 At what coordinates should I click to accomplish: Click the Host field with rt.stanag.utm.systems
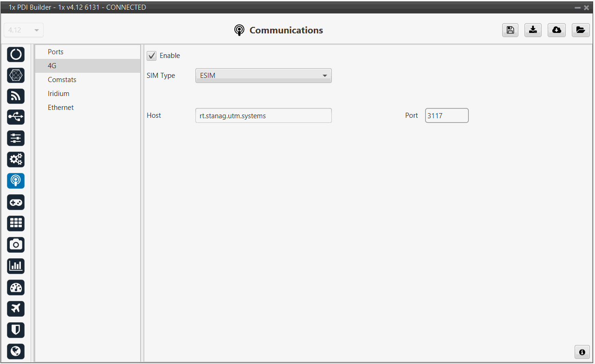tap(263, 116)
